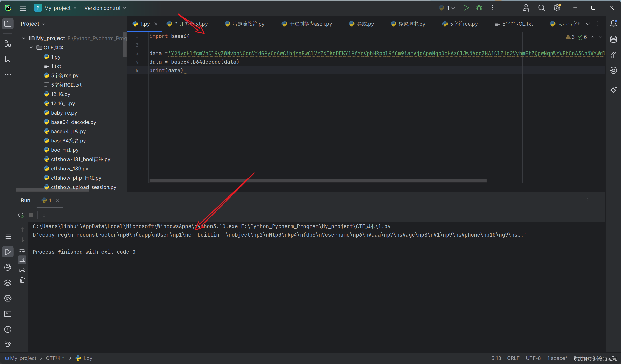Image resolution: width=621 pixels, height=364 pixels.
Task: Hide the Run tool window
Action: click(597, 200)
